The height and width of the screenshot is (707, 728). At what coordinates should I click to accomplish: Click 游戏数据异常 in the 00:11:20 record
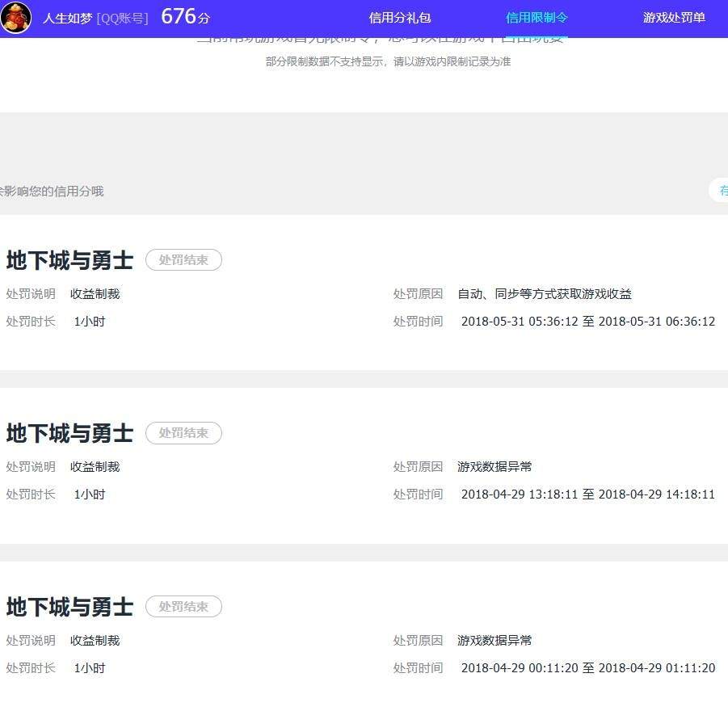click(x=494, y=641)
